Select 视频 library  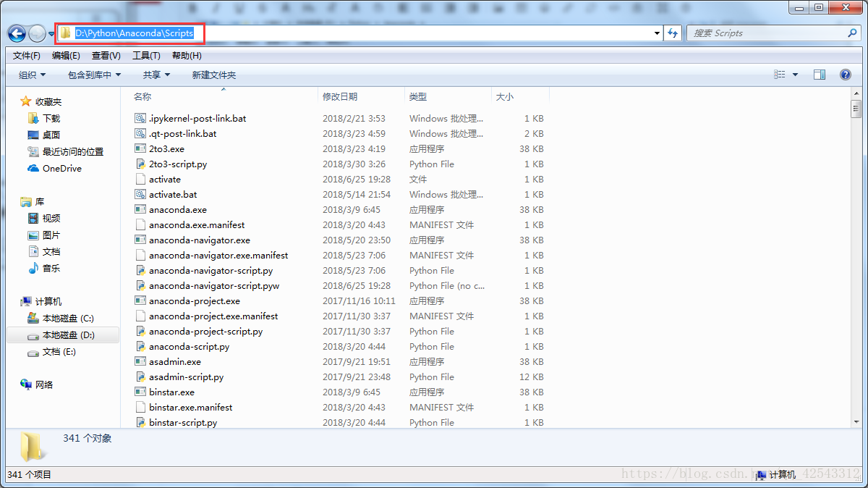point(51,219)
